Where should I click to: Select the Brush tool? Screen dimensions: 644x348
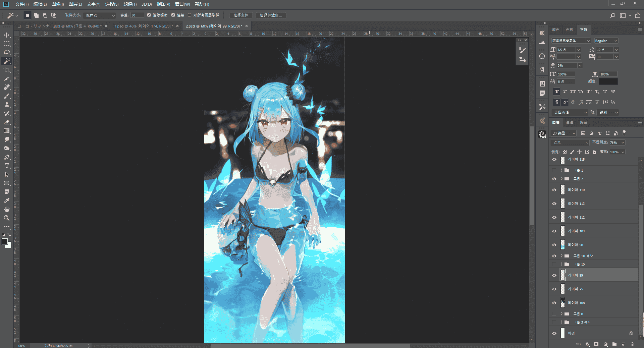[x=7, y=96]
